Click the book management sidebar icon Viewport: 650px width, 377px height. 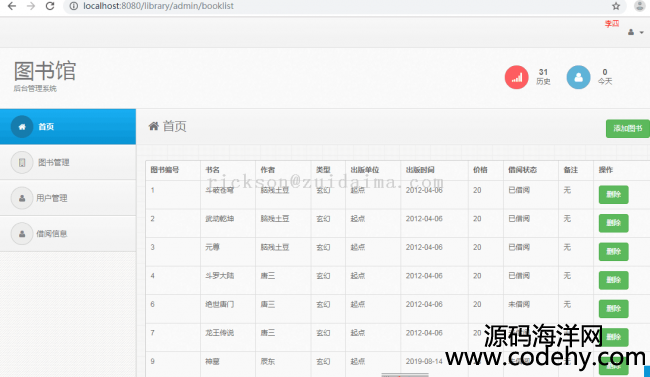[x=22, y=162]
